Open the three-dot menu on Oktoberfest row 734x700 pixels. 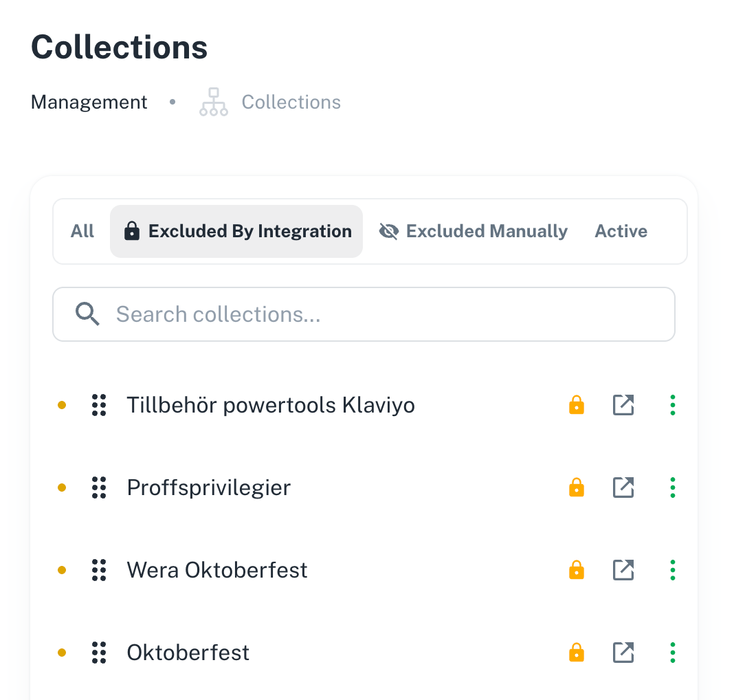[x=673, y=653]
